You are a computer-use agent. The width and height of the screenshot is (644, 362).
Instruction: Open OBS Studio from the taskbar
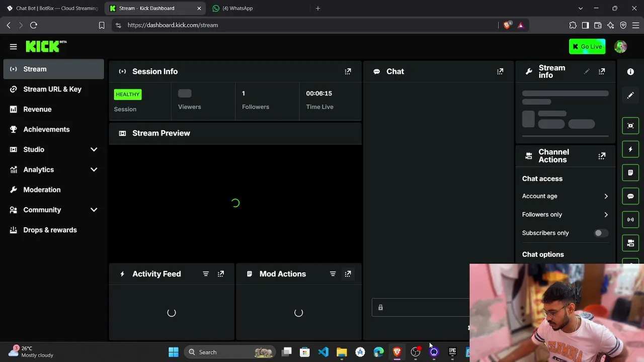click(x=416, y=352)
